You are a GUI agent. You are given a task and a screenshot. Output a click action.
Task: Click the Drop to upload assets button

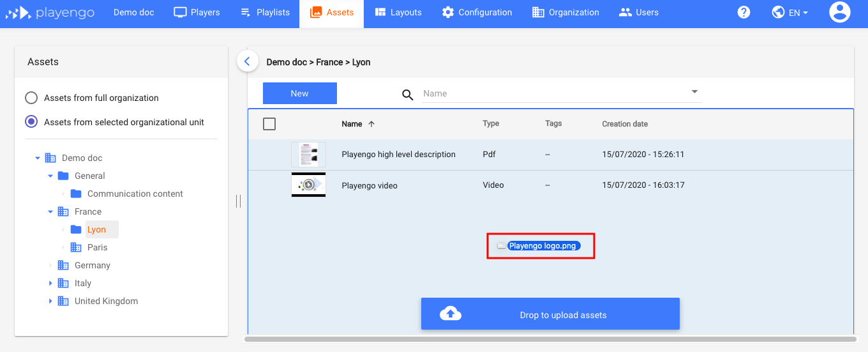click(x=550, y=314)
